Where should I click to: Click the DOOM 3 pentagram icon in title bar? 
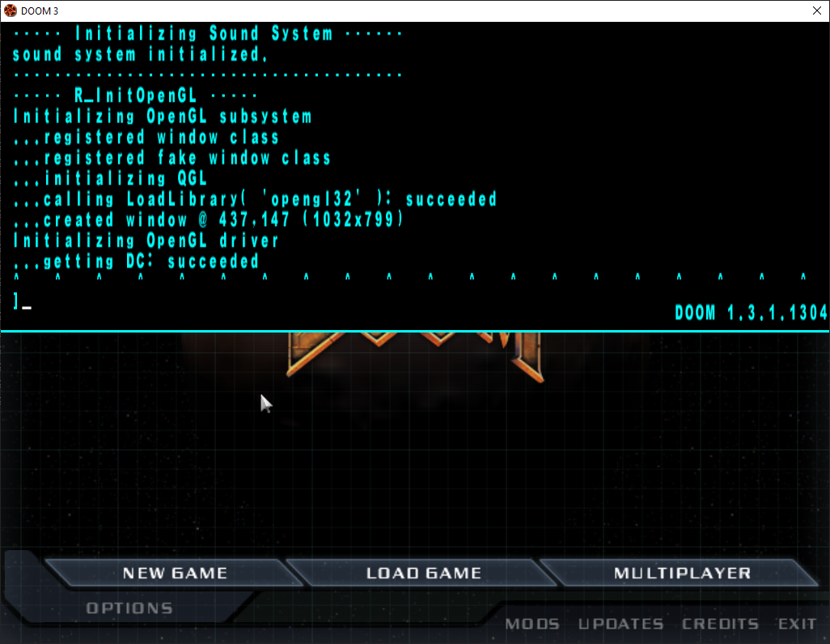point(10,11)
